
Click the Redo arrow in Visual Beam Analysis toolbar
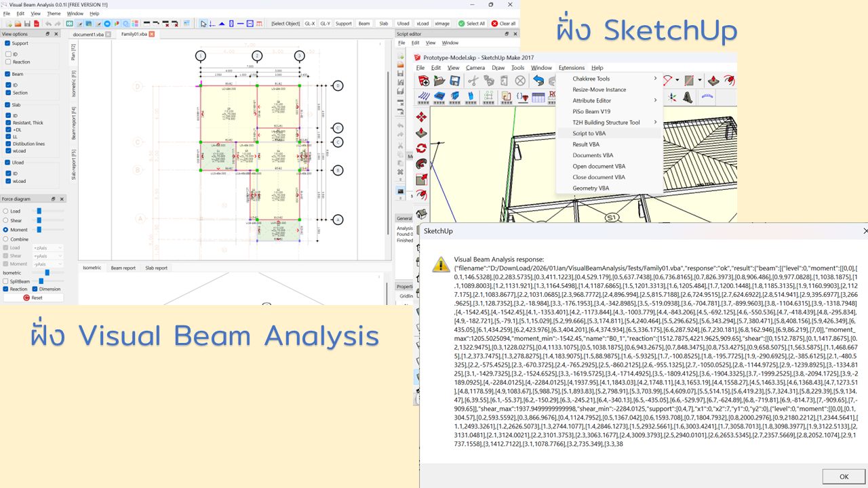point(58,24)
